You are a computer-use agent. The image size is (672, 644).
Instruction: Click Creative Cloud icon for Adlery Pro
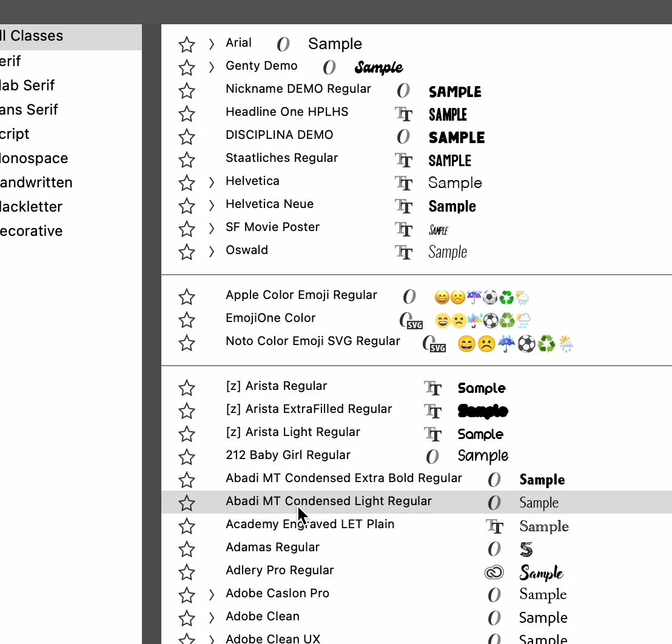click(x=494, y=572)
